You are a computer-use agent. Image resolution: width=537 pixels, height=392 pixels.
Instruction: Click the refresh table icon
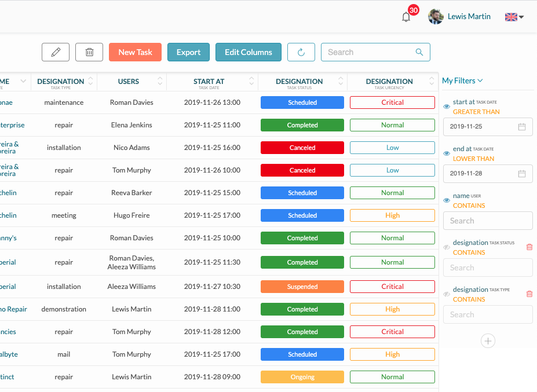click(x=301, y=52)
